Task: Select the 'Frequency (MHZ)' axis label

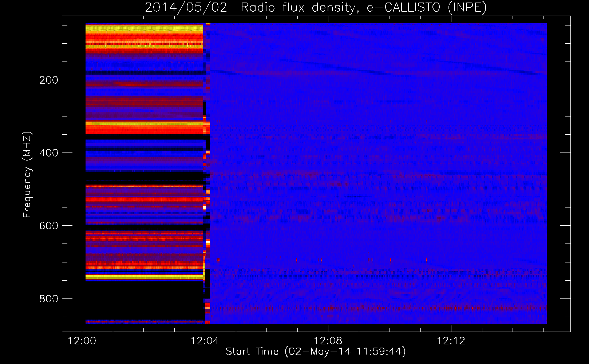Action: [27, 175]
